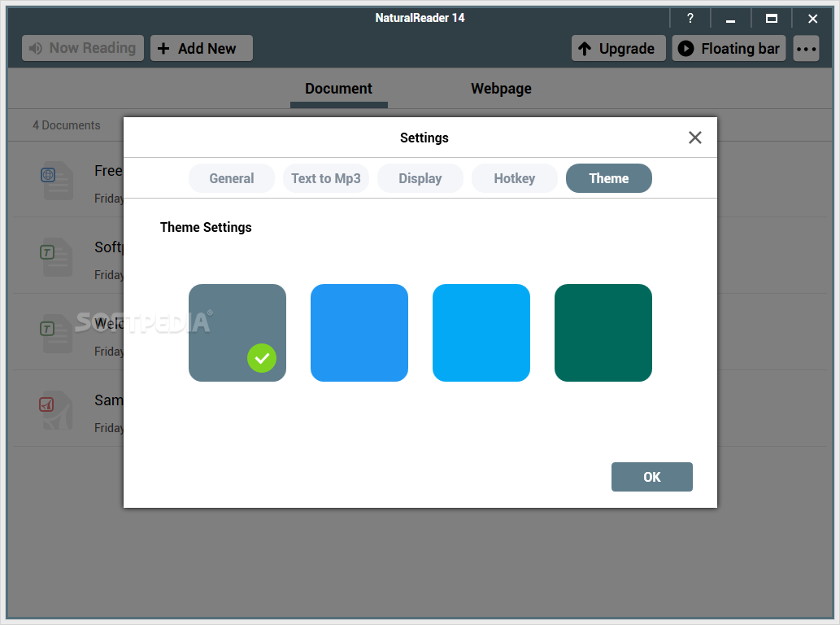Open the more options ellipsis menu
This screenshot has height=625, width=840.
(x=806, y=48)
